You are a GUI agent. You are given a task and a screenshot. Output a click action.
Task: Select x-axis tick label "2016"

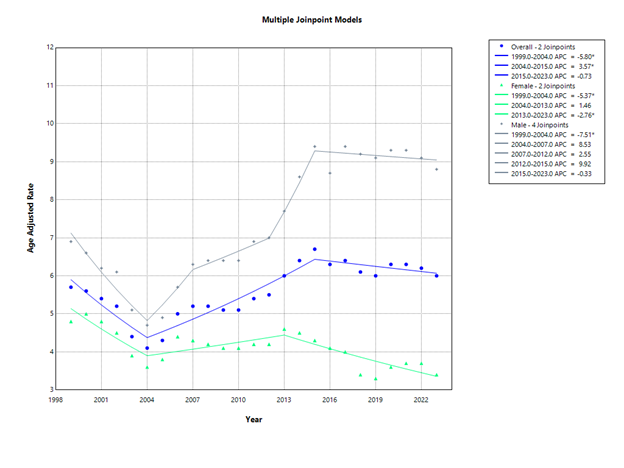[330, 400]
